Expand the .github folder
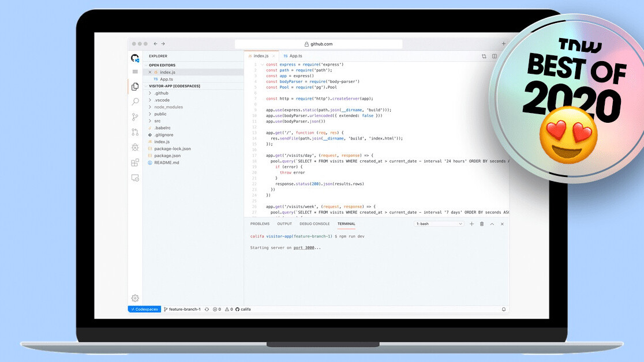Image resolution: width=644 pixels, height=362 pixels. (161, 93)
